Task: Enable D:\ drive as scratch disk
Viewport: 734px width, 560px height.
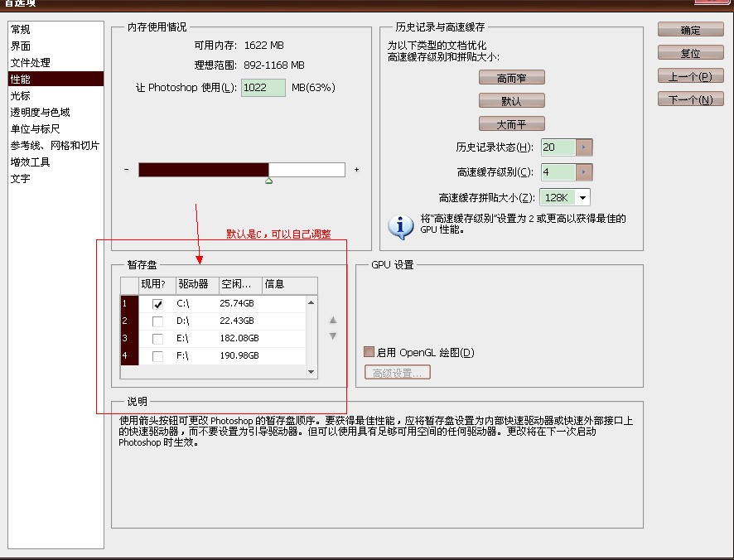Action: point(157,320)
